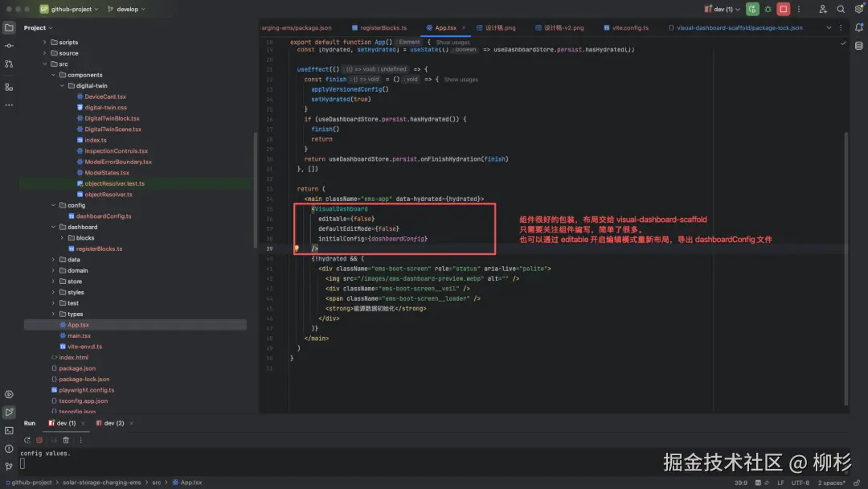
Task: Switch to vite.config.ts editor tab
Action: coord(626,27)
